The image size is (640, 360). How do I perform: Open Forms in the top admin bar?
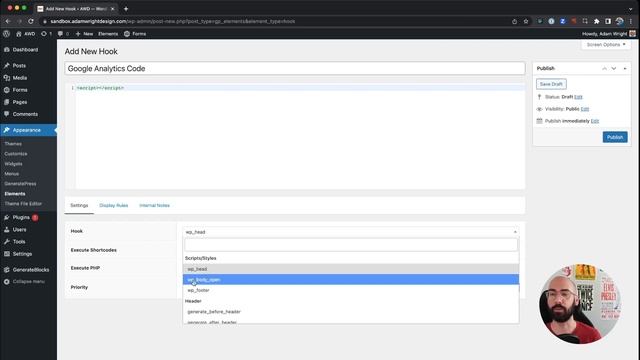click(135, 34)
